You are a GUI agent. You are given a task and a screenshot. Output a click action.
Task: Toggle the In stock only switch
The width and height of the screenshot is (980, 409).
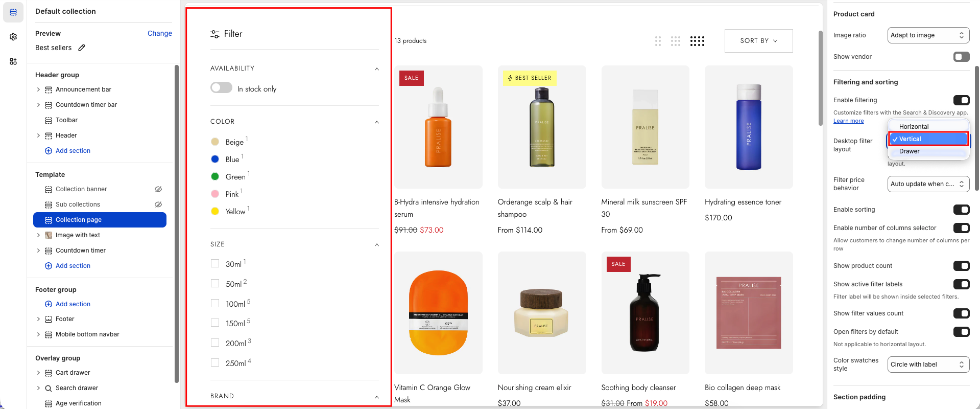221,88
